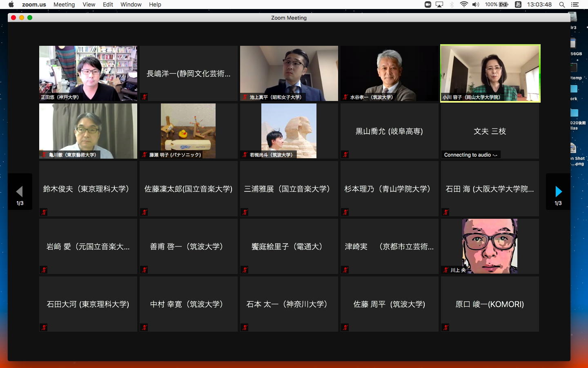Click the screen recording status icon in menu bar
Screen dimensions: 588x368
(428, 4)
